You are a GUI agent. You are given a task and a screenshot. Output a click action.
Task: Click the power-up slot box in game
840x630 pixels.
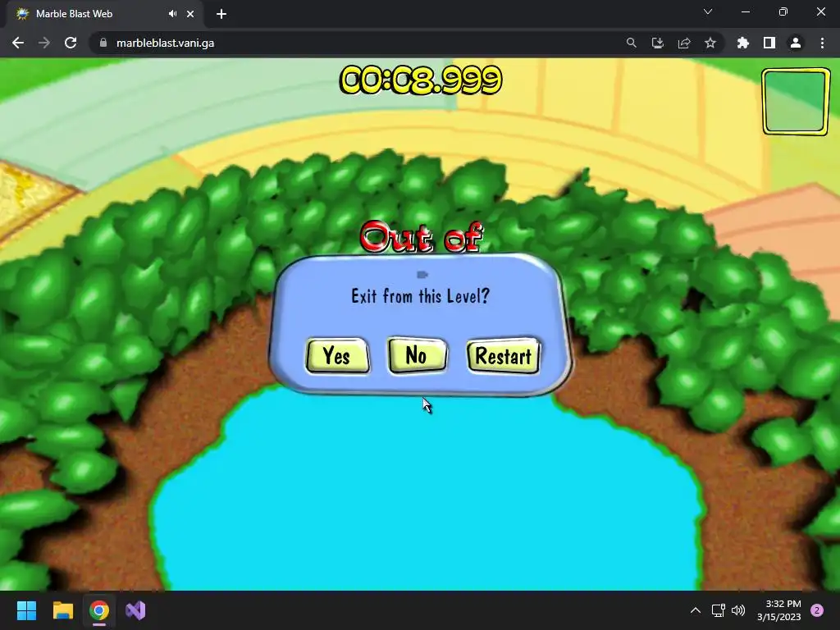796,102
